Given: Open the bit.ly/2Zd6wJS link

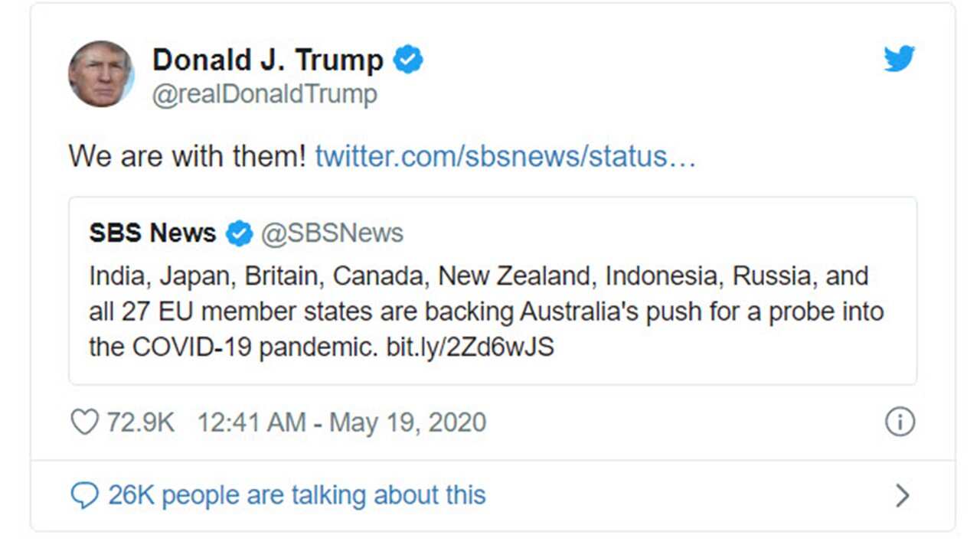Looking at the screenshot, I should [469, 347].
